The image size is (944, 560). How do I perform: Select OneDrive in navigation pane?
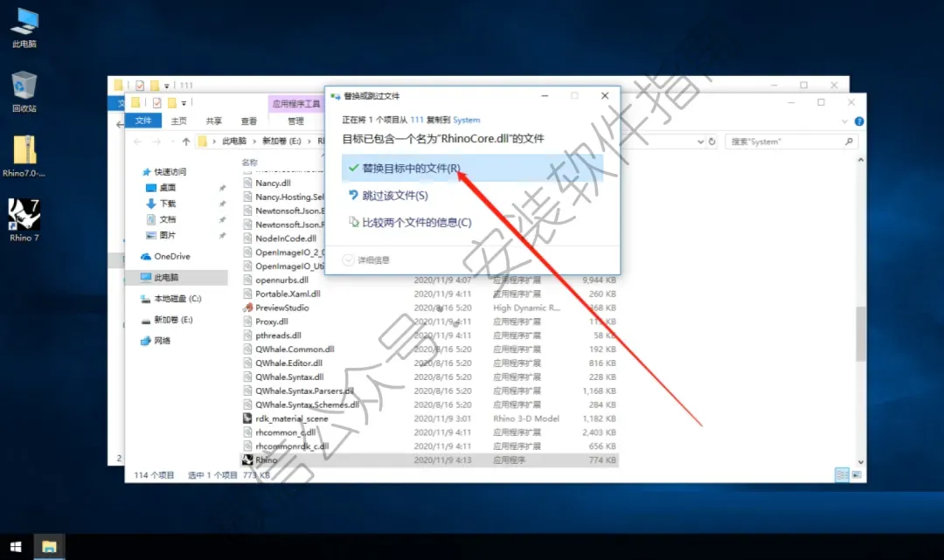point(165,256)
